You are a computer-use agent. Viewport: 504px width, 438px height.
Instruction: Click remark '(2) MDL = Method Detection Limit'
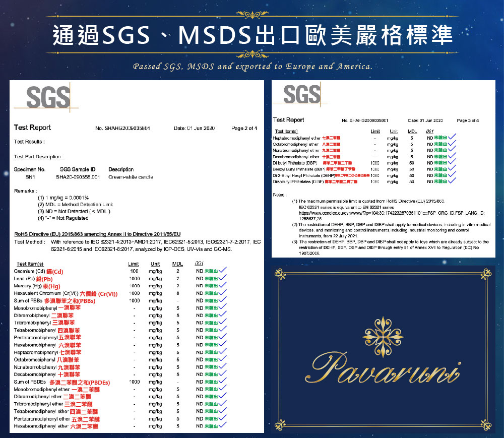point(75,204)
